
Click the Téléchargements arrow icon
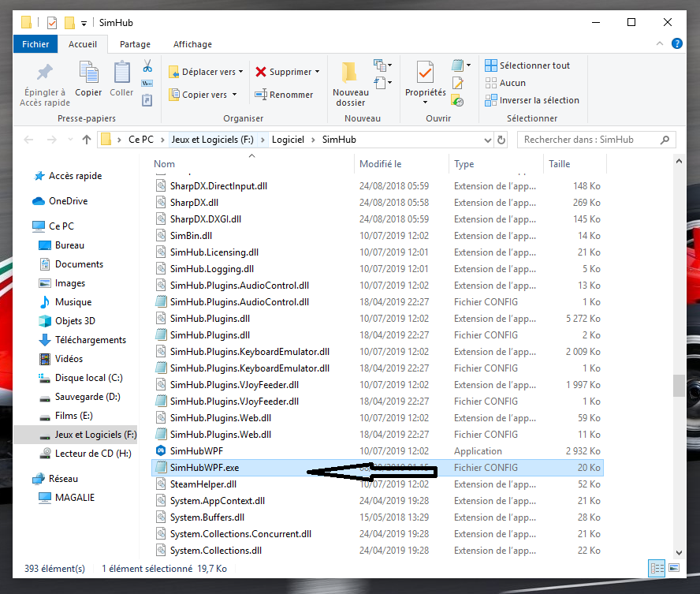45,340
